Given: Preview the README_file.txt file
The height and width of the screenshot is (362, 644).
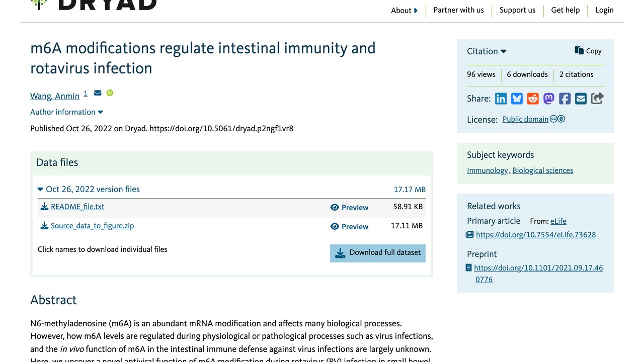Looking at the screenshot, I should coord(349,208).
